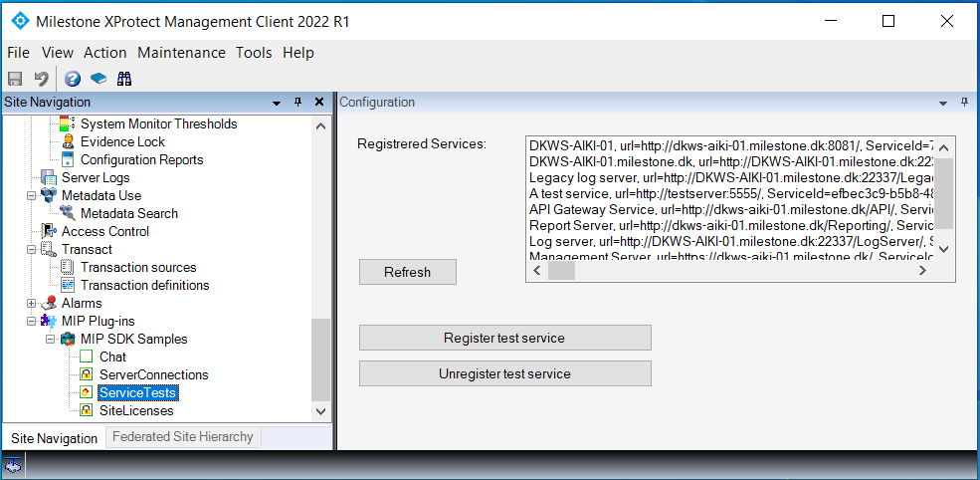Click services list scroll up arrow
The image size is (980, 480).
(x=944, y=148)
